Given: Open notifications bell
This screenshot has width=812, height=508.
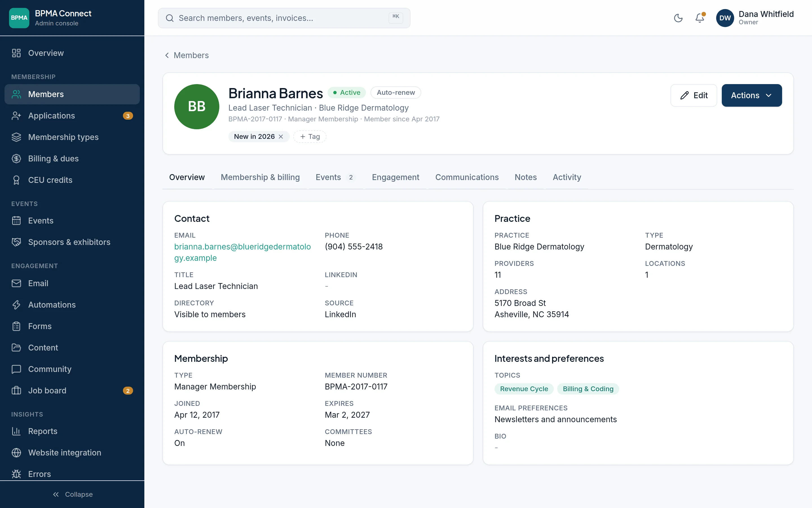Looking at the screenshot, I should (x=700, y=18).
